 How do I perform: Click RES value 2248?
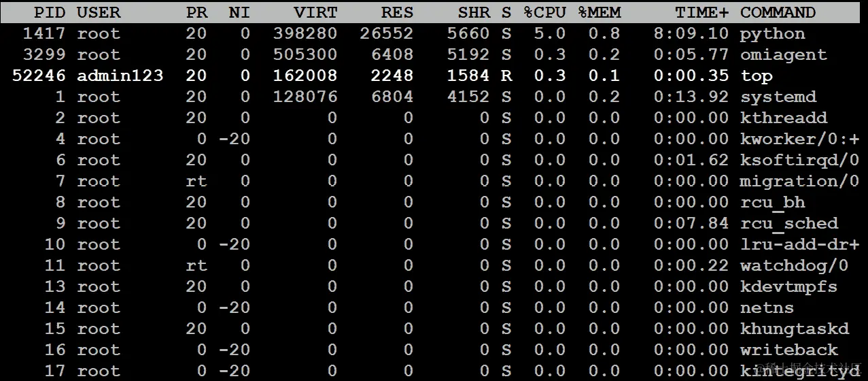point(392,76)
